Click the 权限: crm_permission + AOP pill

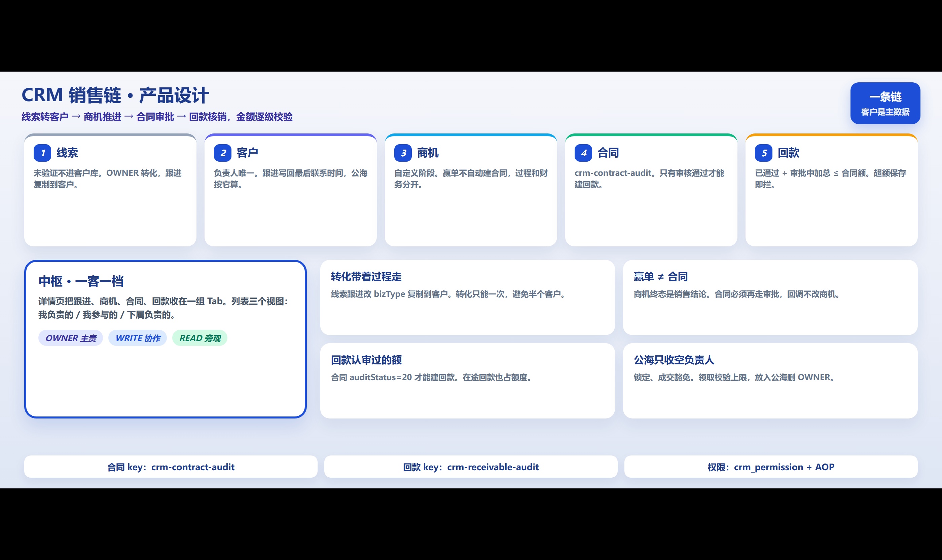(771, 467)
